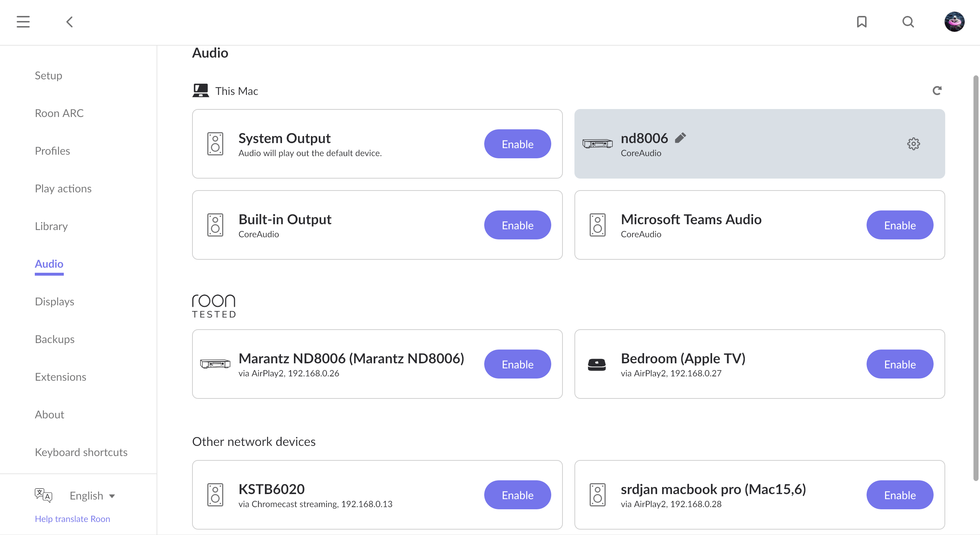Click 'Audio will play out the default device.'
This screenshot has height=535, width=980.
310,153
